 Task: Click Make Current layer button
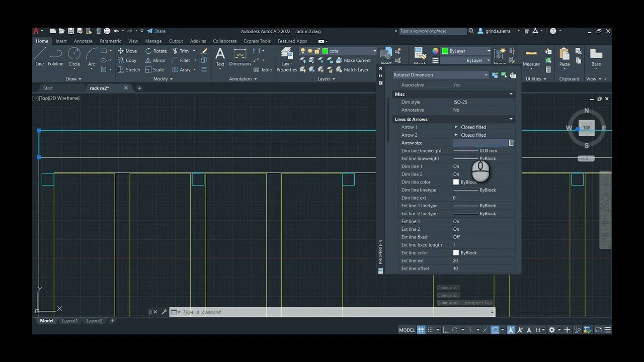[x=353, y=60]
